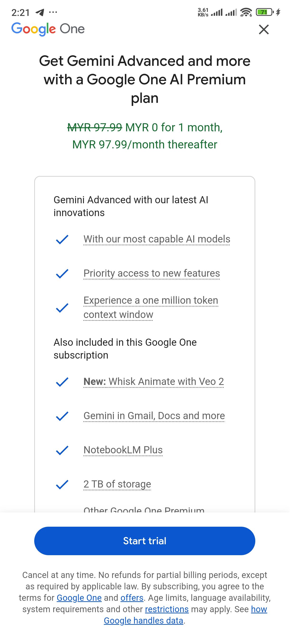This screenshot has height=644, width=290.
Task: Open 'Priority access to new features' info
Action: [152, 273]
